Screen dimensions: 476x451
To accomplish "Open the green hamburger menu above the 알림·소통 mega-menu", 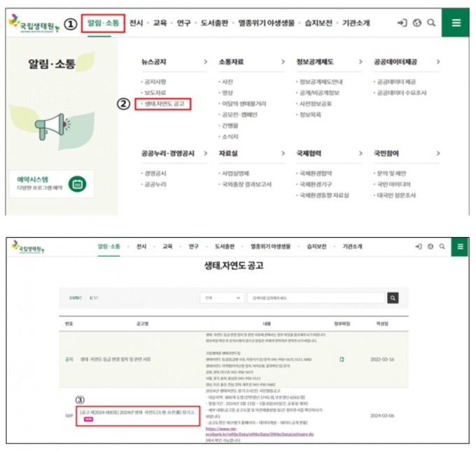I will (456, 22).
